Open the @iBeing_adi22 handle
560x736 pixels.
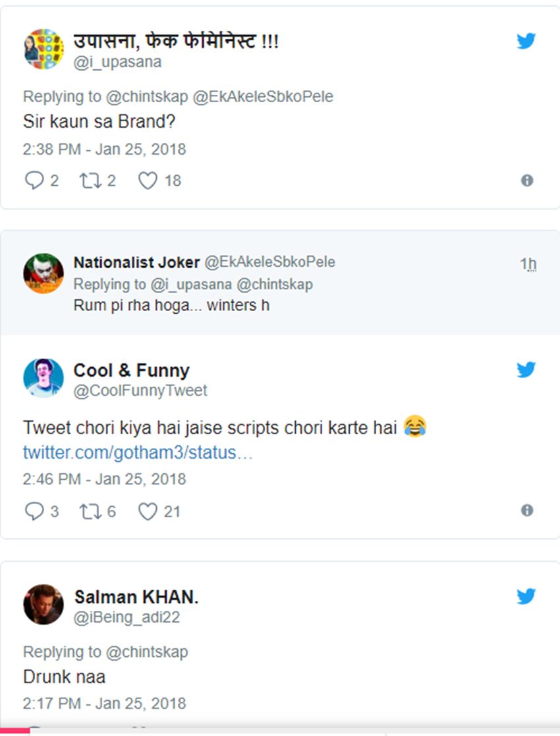(x=126, y=617)
